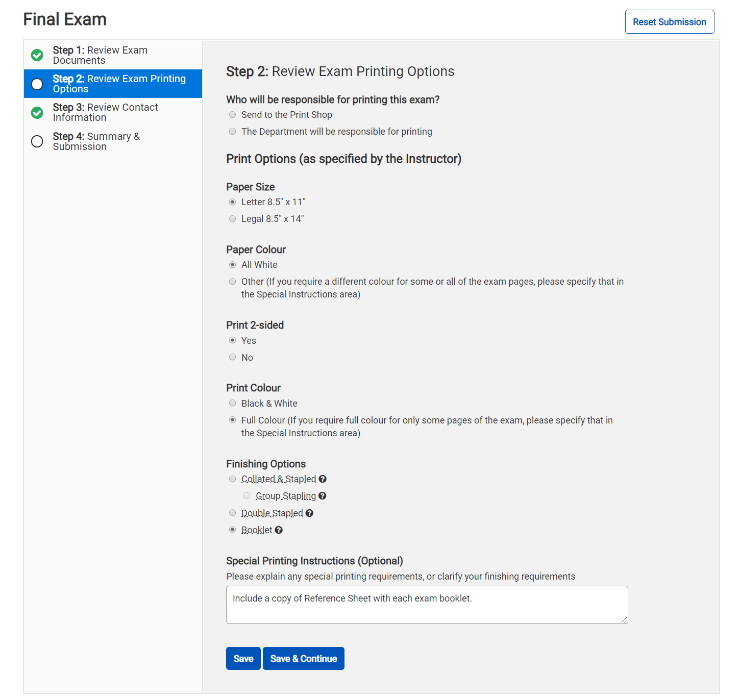Screen dimensions: 740x700
Task: Click the Finishing Options heading
Action: pyautogui.click(x=266, y=464)
